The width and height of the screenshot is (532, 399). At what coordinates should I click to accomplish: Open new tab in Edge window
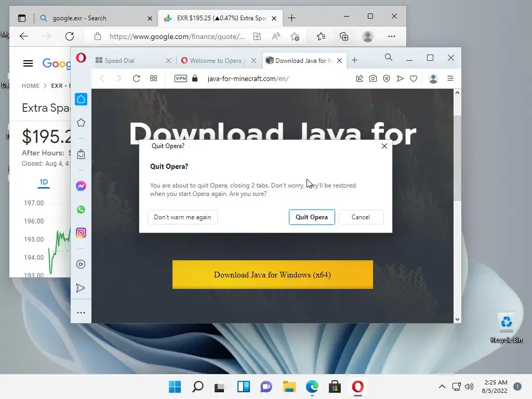[x=291, y=18]
